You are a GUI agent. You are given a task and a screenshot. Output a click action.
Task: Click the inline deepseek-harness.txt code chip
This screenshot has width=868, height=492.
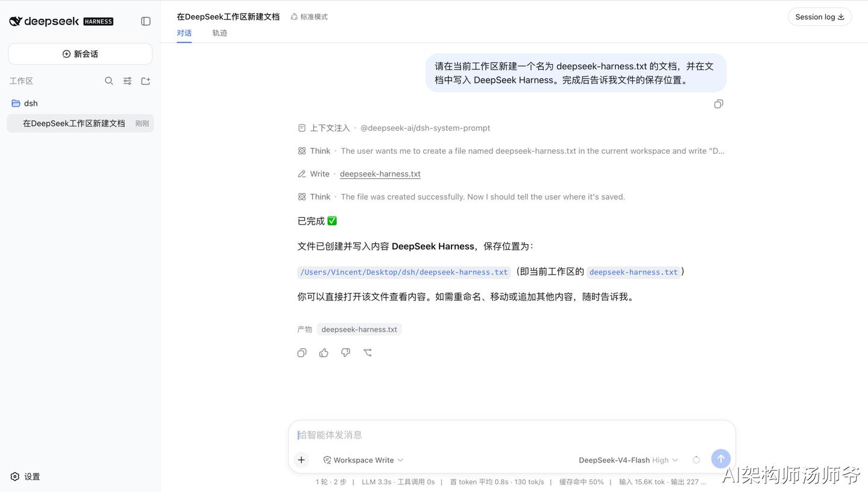pos(634,272)
